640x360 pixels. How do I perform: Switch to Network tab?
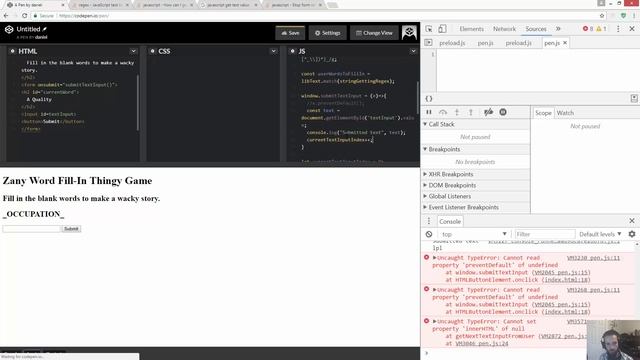(504, 29)
